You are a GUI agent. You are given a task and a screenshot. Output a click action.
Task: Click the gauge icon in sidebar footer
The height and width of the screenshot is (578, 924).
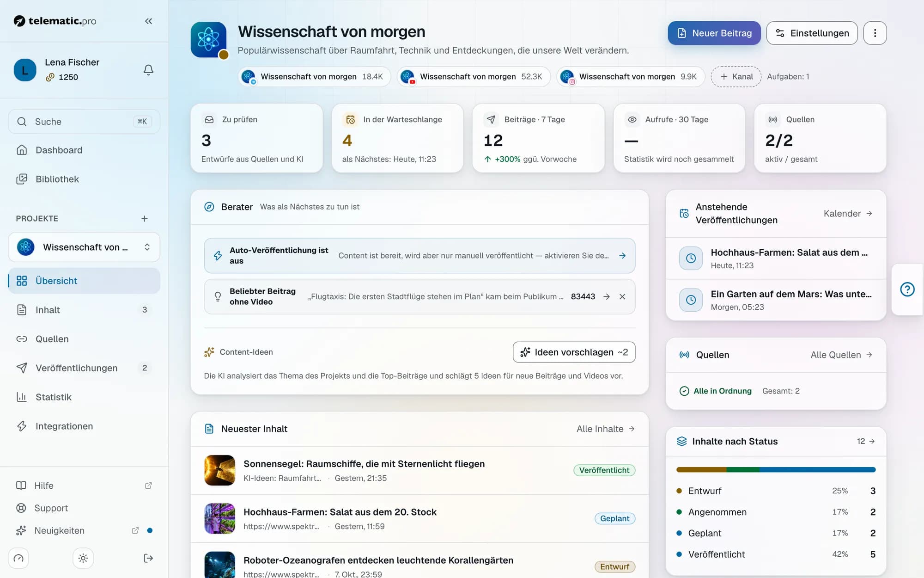(18, 558)
